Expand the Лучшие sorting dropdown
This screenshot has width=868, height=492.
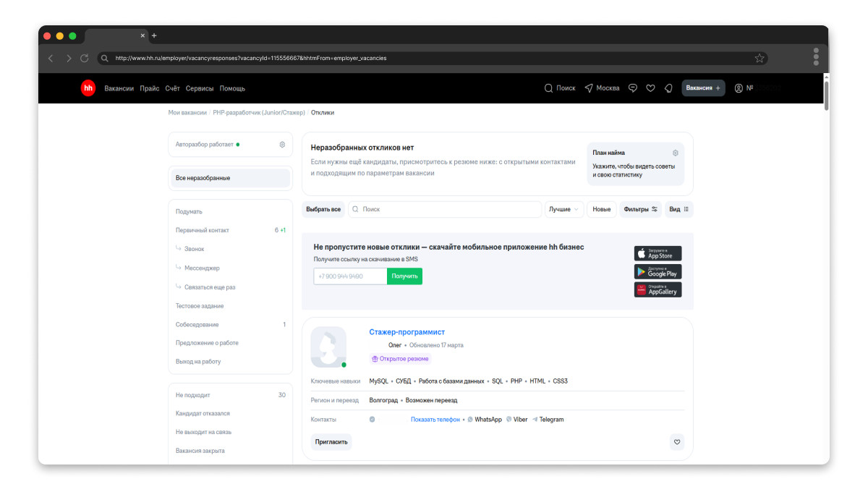563,209
